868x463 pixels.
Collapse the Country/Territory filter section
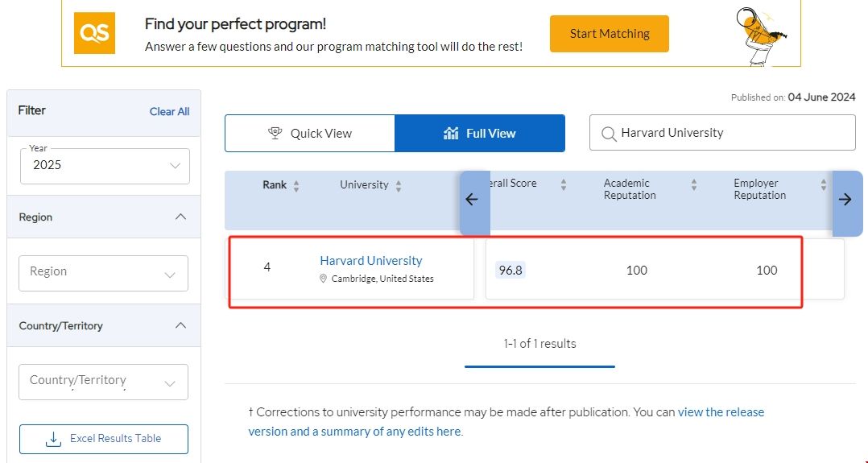click(x=180, y=325)
